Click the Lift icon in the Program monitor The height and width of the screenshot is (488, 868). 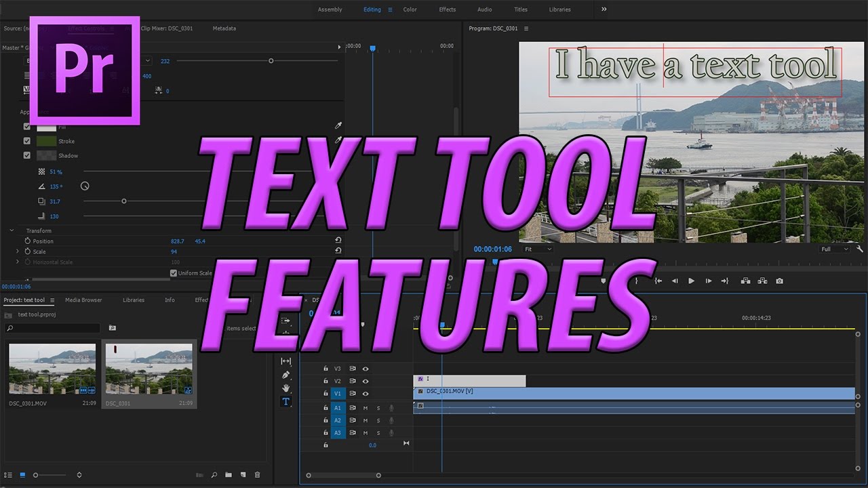[x=747, y=281]
